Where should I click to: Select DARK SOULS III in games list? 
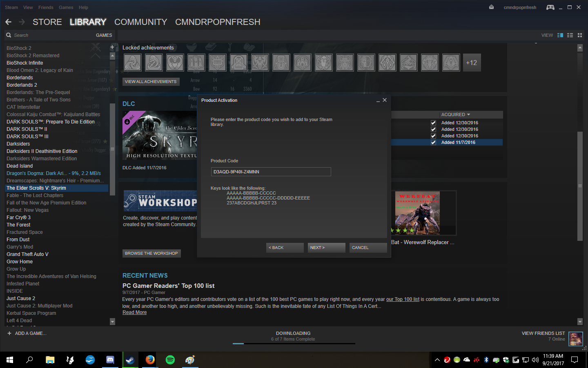[27, 137]
